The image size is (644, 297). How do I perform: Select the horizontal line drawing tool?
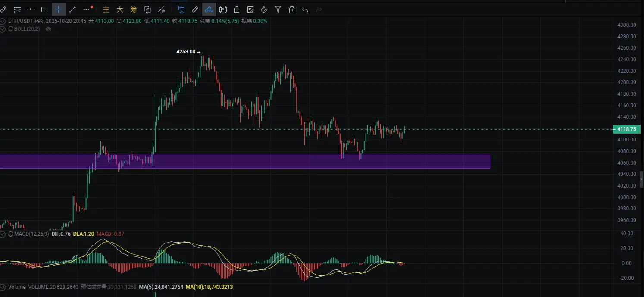pos(31,9)
